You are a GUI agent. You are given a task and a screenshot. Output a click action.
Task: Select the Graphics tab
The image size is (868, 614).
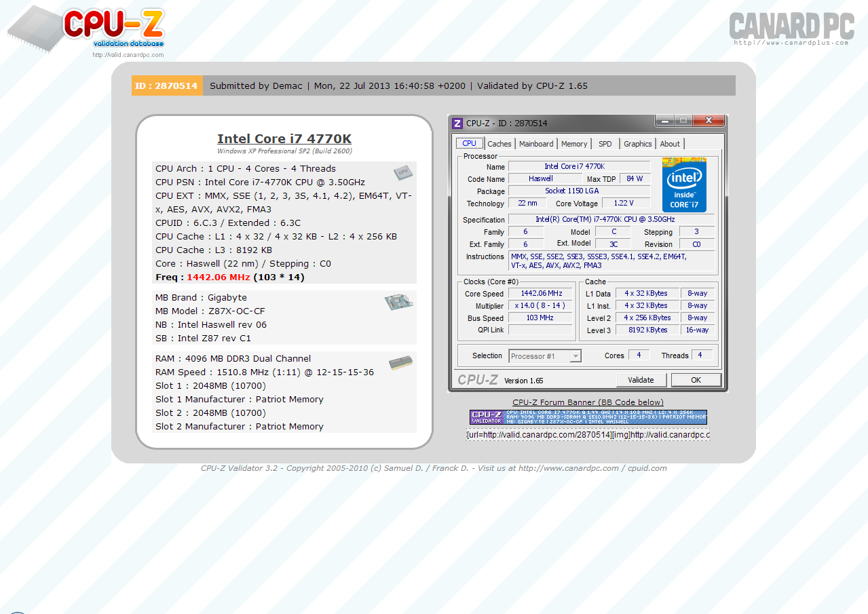pyautogui.click(x=638, y=144)
